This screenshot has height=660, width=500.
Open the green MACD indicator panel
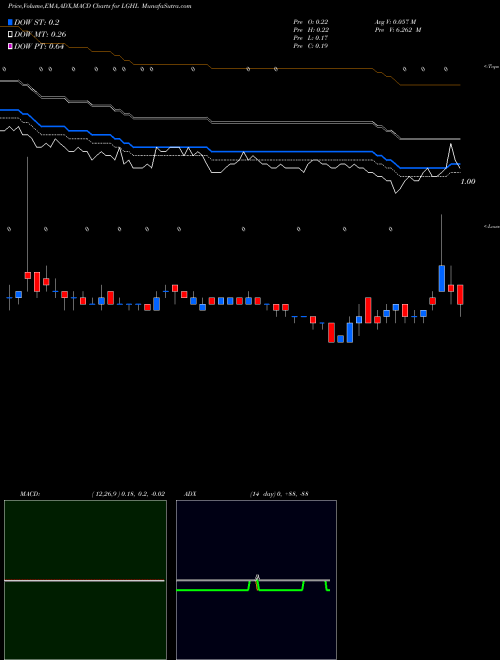pyautogui.click(x=85, y=580)
